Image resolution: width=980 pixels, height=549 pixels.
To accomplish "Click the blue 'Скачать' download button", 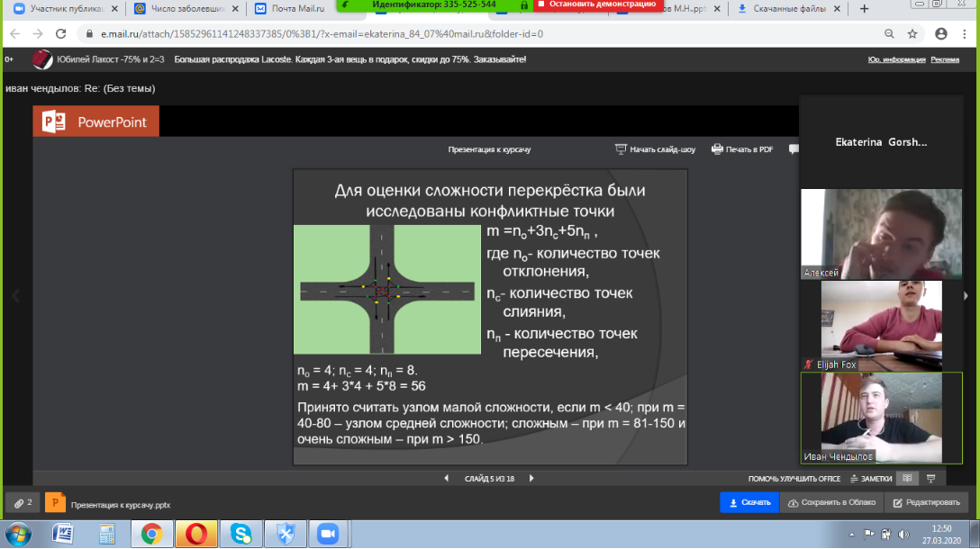I will 750,502.
